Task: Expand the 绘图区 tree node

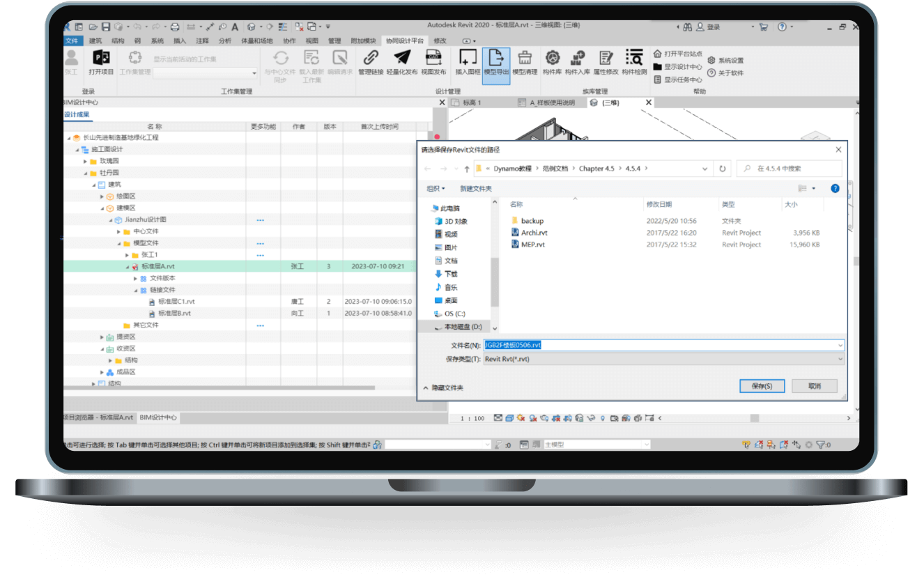Action: click(102, 197)
